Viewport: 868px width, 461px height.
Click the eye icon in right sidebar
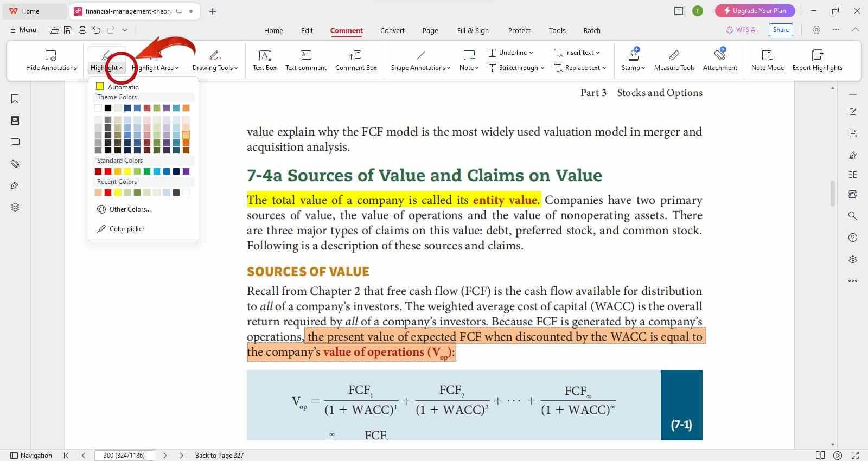[x=853, y=259]
